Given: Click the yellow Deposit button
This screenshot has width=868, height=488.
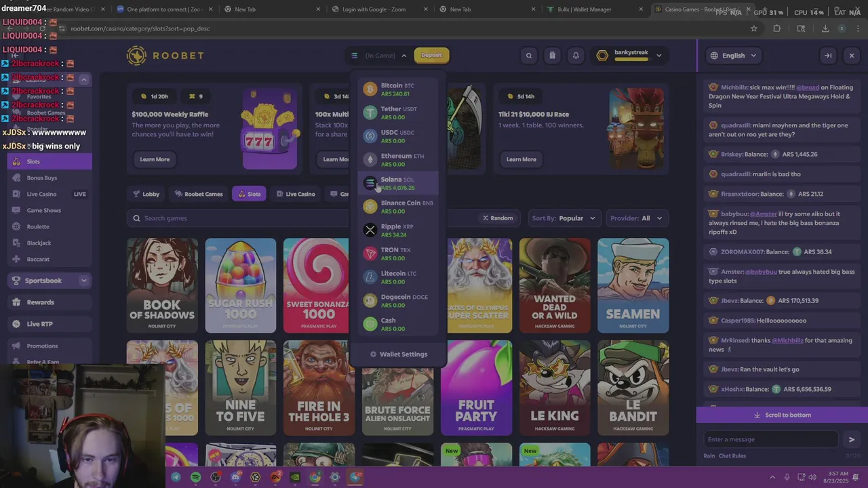Looking at the screenshot, I should pyautogui.click(x=431, y=56).
